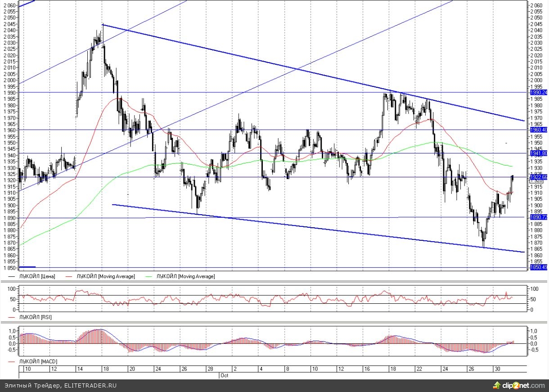
Task: Click the 1890.72 support level label
Action: coord(538,217)
